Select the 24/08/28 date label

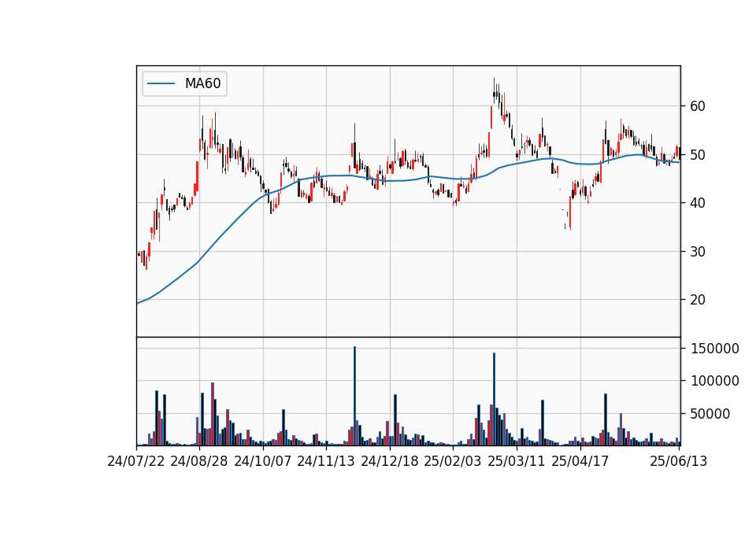coord(199,461)
